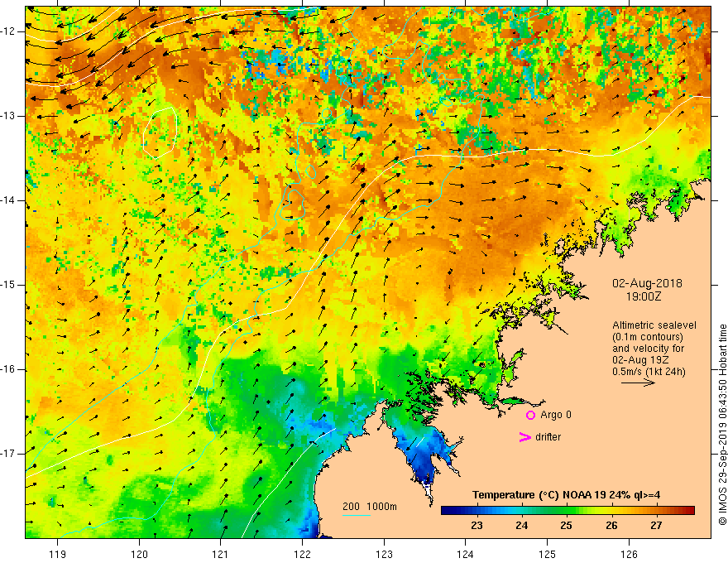Click the '24' temperature scale value
This screenshot has height=563, width=728.
521,526
